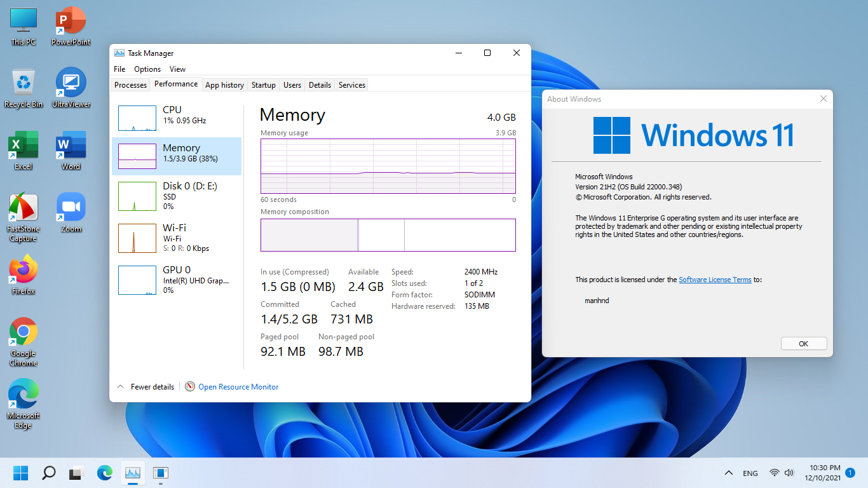Switch to the Startup tab

click(263, 85)
